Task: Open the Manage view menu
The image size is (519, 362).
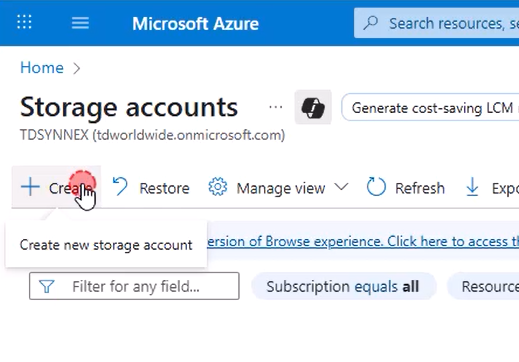Action: point(278,188)
